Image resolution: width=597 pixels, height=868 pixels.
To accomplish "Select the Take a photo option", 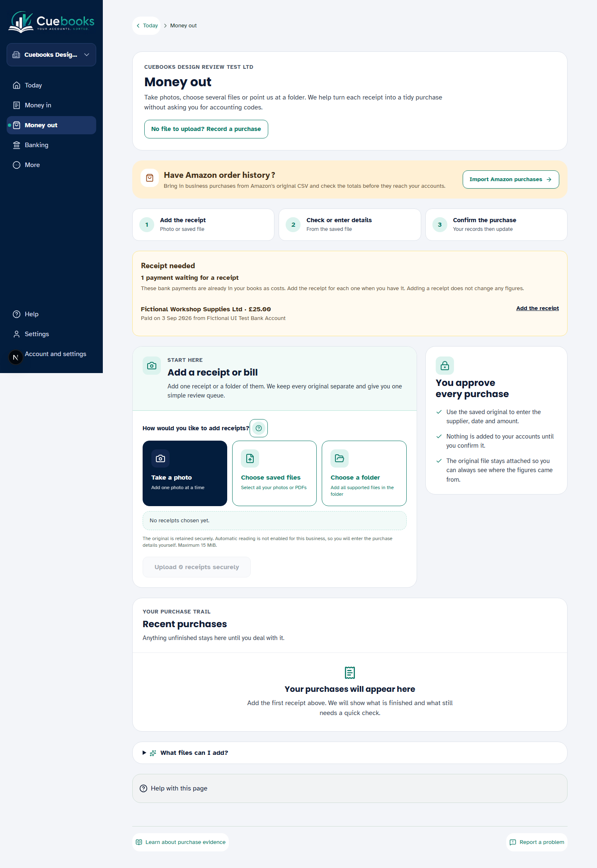I will [185, 473].
